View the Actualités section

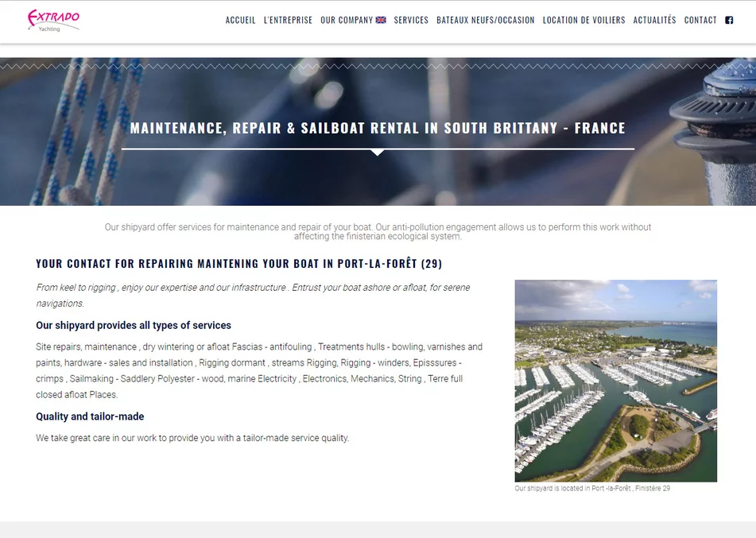pyautogui.click(x=654, y=20)
